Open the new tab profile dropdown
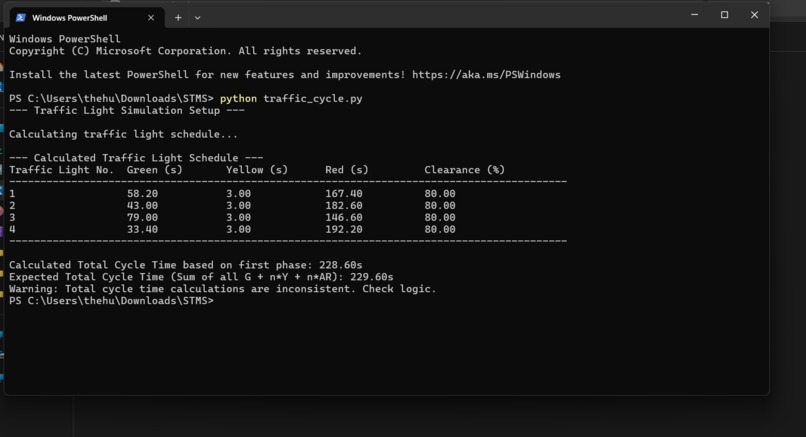This screenshot has width=806, height=437. [x=197, y=18]
